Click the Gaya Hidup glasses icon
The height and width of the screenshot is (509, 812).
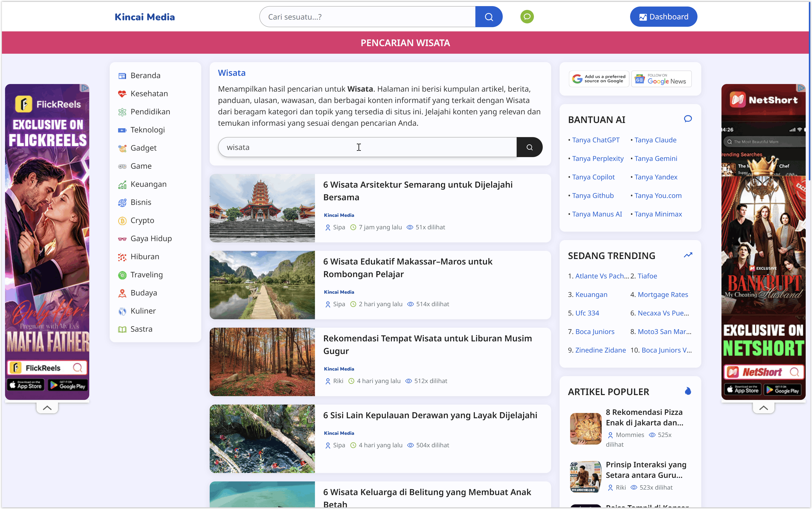click(x=122, y=239)
